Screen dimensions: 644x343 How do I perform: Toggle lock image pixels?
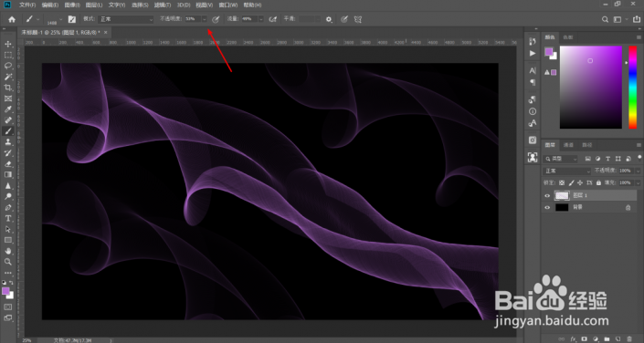pyautogui.click(x=571, y=182)
